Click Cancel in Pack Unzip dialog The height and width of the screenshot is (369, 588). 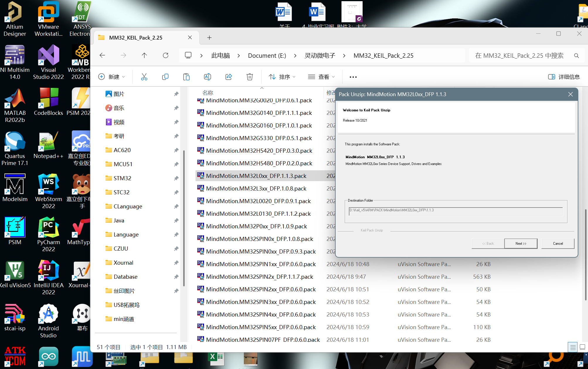coord(558,243)
